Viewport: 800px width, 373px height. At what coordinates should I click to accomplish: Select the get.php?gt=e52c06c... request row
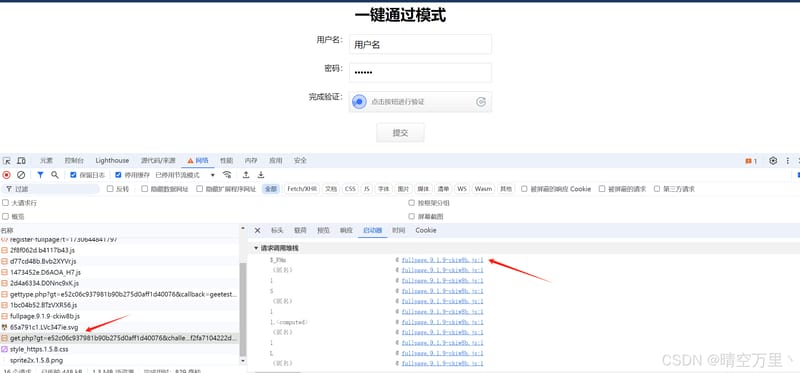[x=120, y=338]
